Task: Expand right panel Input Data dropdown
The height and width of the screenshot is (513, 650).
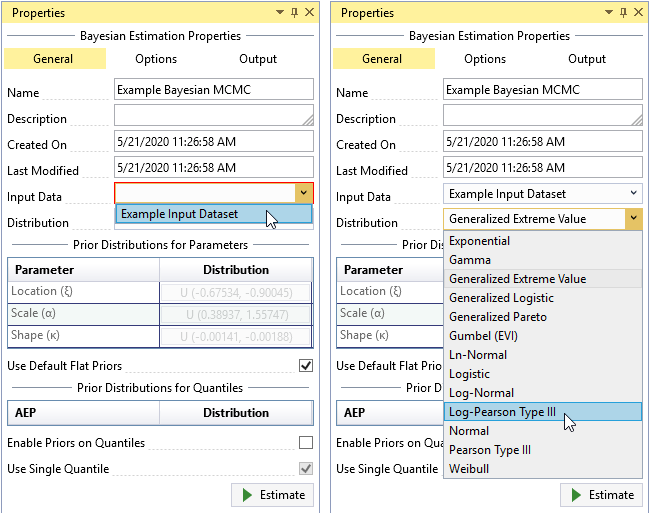Action: (633, 193)
